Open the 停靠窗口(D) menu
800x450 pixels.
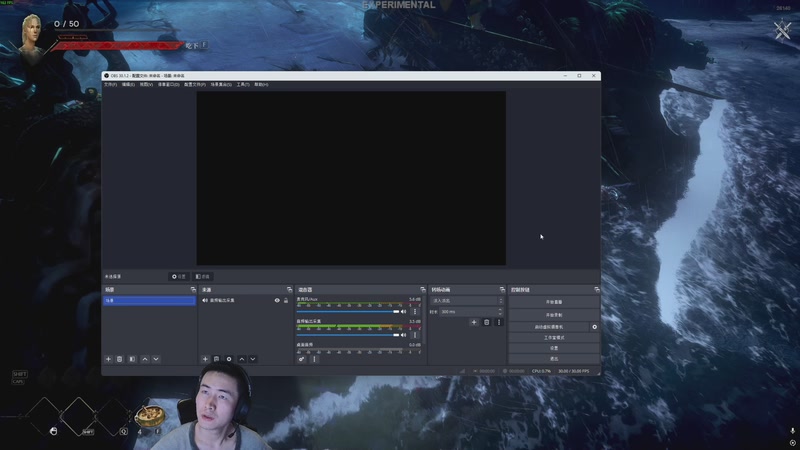168,85
